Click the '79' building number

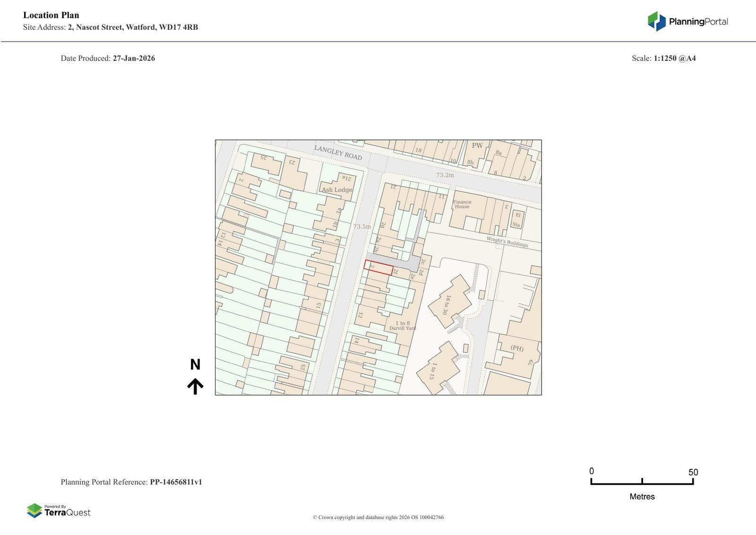(x=531, y=362)
